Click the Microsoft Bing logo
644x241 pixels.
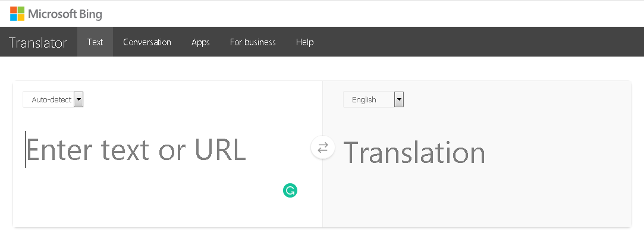56,14
